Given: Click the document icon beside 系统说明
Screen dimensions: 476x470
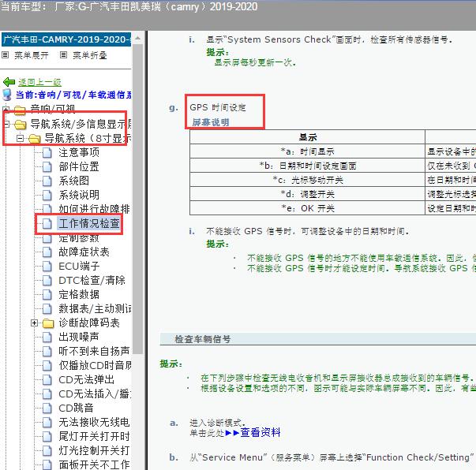Looking at the screenshot, I should click(47, 196).
